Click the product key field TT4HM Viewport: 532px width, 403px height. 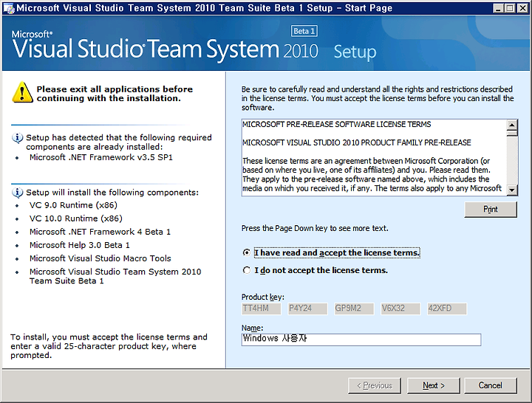(x=262, y=309)
